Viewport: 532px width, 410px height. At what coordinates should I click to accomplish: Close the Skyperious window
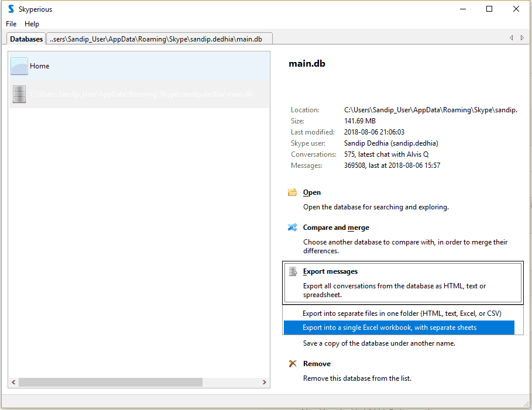tap(516, 9)
